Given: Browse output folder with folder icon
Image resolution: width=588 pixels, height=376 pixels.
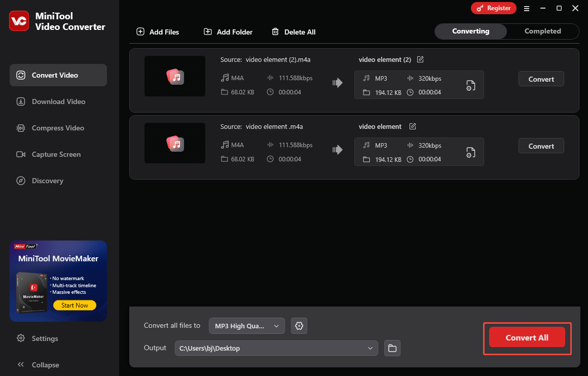Looking at the screenshot, I should pyautogui.click(x=392, y=348).
